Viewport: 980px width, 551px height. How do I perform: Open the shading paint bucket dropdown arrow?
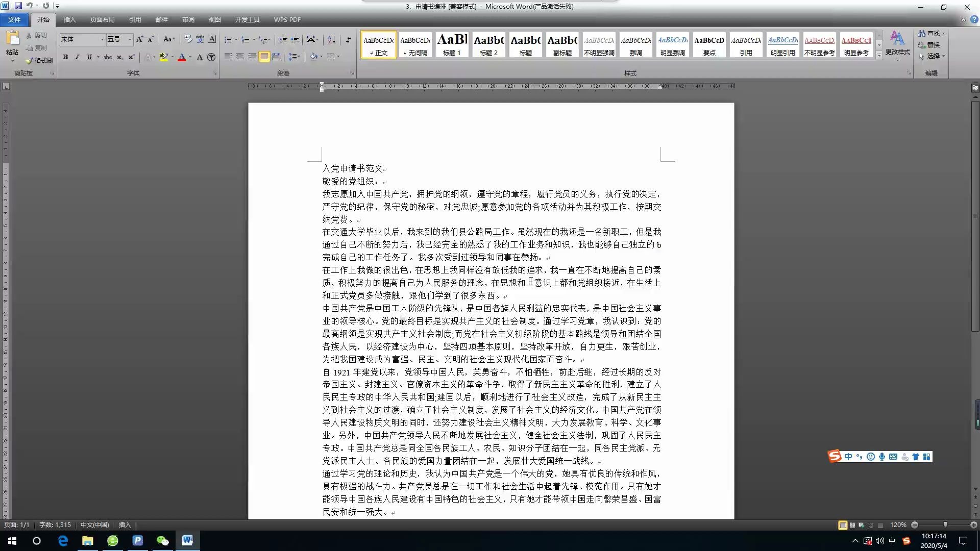point(321,57)
